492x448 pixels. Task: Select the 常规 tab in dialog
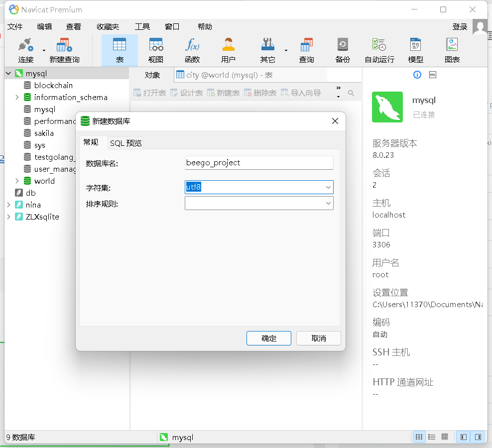pyautogui.click(x=91, y=142)
